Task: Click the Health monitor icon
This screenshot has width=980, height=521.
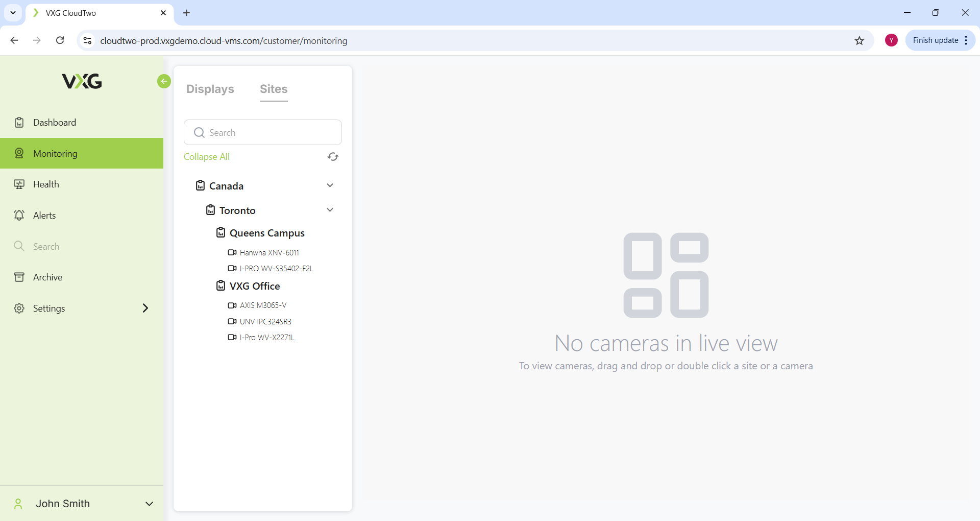Action: (19, 184)
